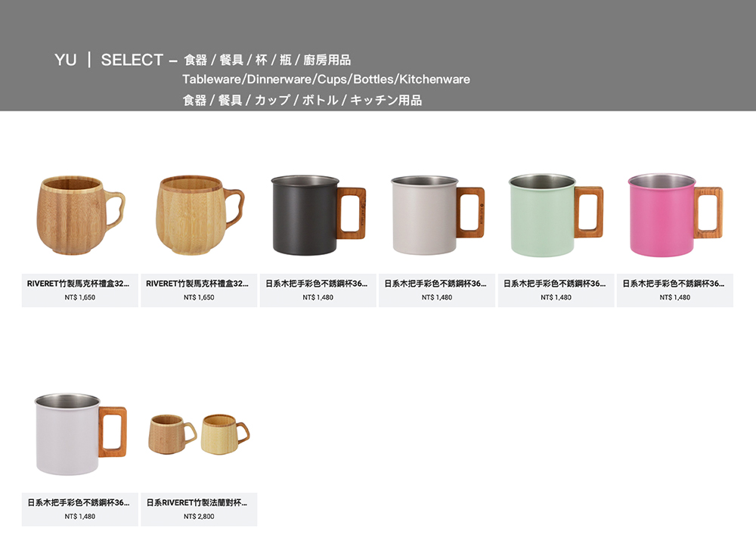
Task: Click the NT$ 2,800 price label
Action: [199, 517]
